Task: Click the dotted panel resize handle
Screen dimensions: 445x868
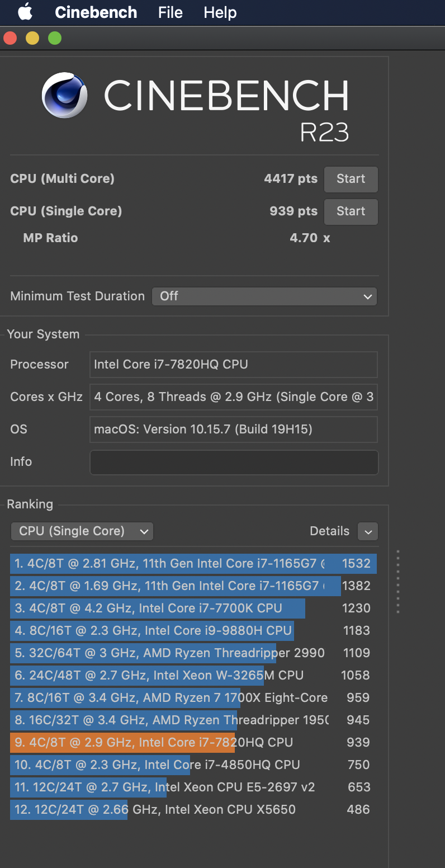Action: pos(398,582)
